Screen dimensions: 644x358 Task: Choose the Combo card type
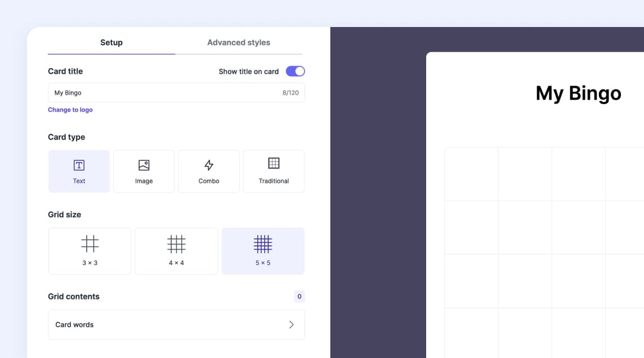click(209, 171)
